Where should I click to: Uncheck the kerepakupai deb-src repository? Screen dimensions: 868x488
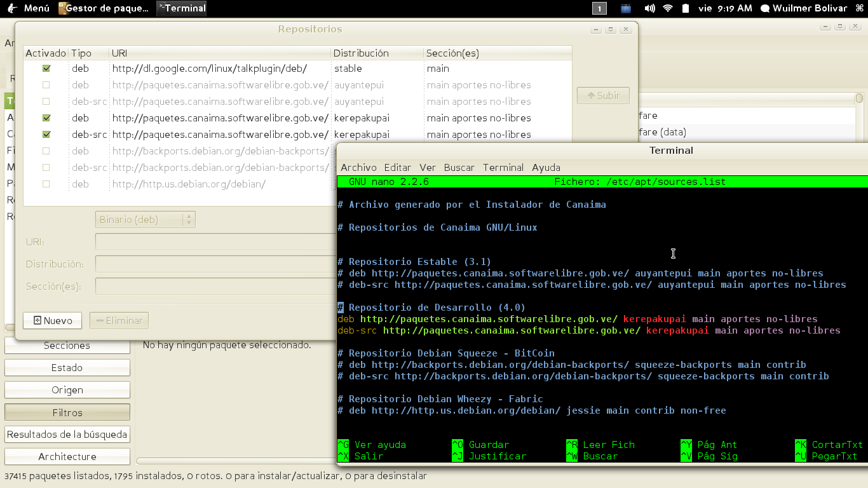[x=46, y=135]
